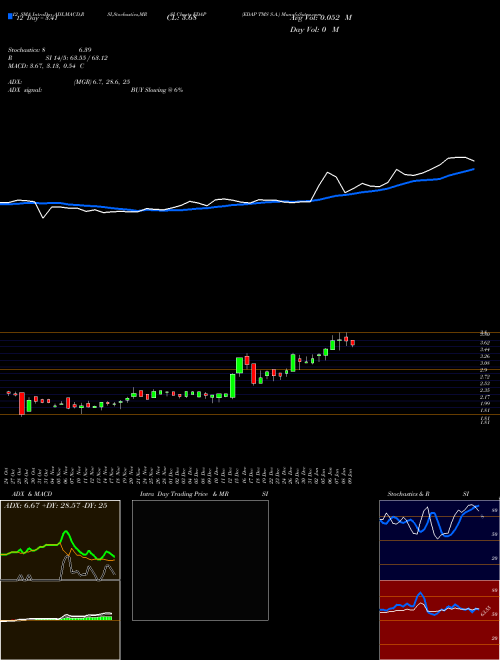The width and height of the screenshot is (500, 660).
Task: Select the 'Day Vol: 0 M' text
Action: [x=314, y=30]
